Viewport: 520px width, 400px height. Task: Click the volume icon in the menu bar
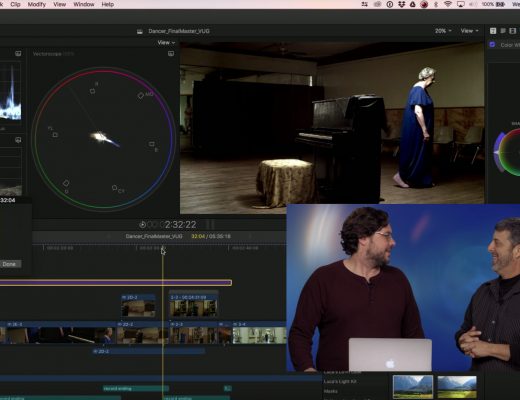[473, 4]
